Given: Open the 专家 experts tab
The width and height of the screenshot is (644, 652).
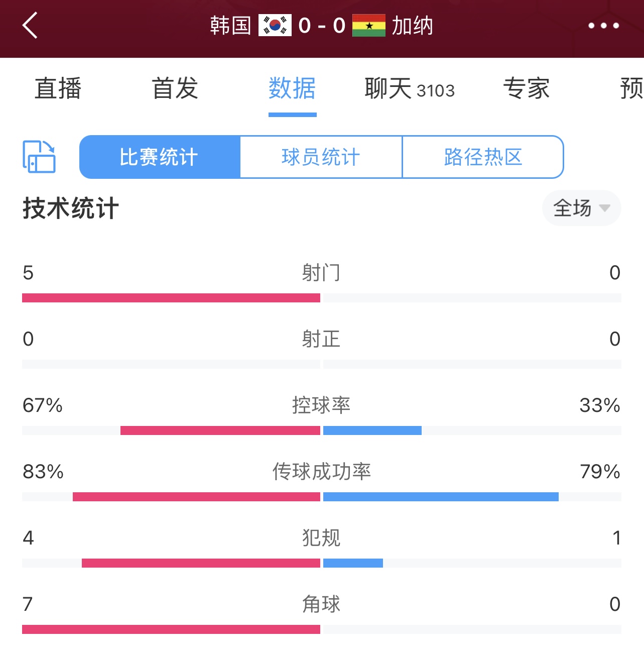Looking at the screenshot, I should pyautogui.click(x=527, y=88).
